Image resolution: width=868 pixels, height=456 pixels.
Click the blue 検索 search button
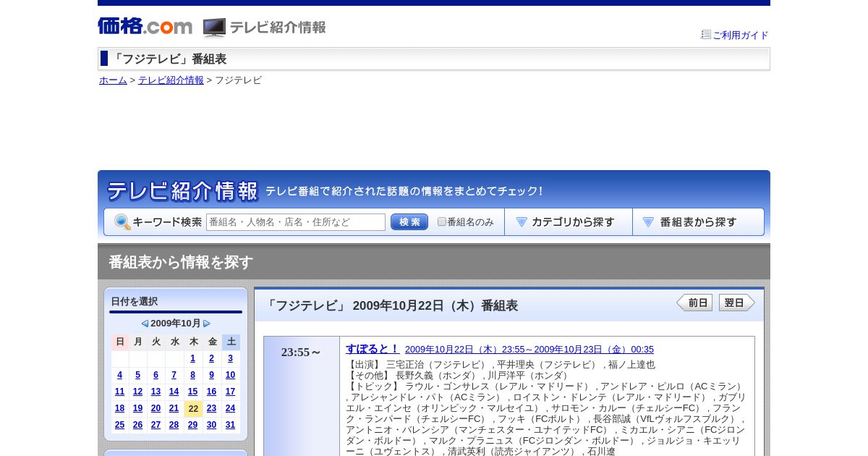click(x=409, y=222)
